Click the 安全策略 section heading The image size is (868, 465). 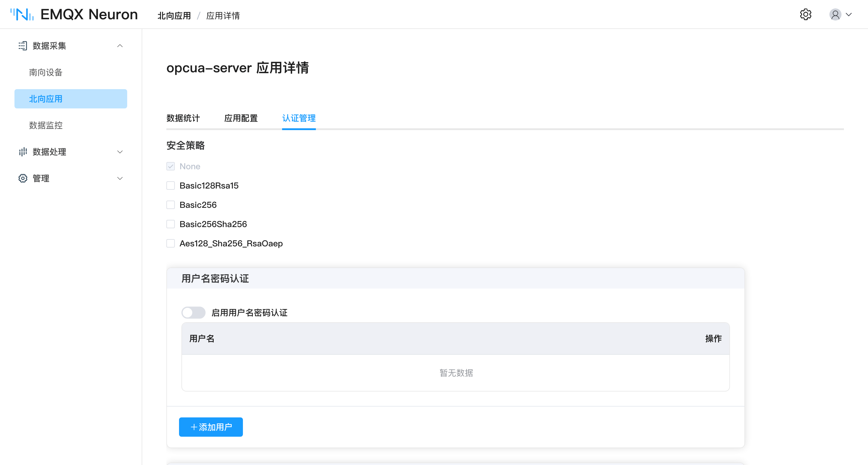[x=185, y=145]
